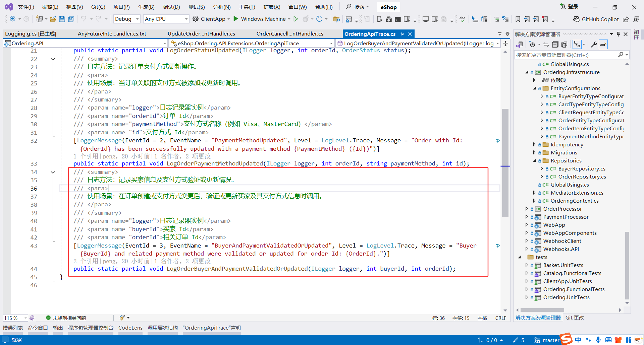644x345 pixels.
Task: Open the 错误列表 panel tab
Action: point(13,328)
